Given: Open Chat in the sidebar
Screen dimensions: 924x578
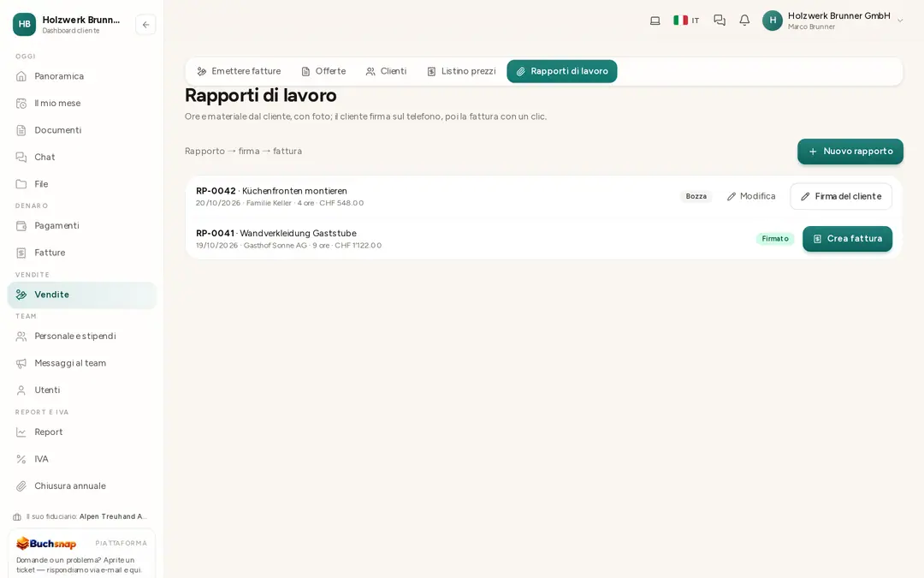Looking at the screenshot, I should [82, 157].
